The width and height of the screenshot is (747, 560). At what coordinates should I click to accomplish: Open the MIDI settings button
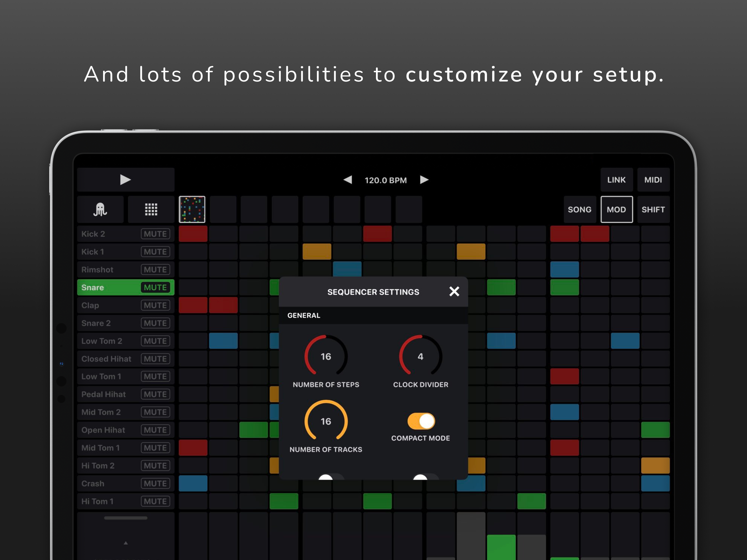653,180
